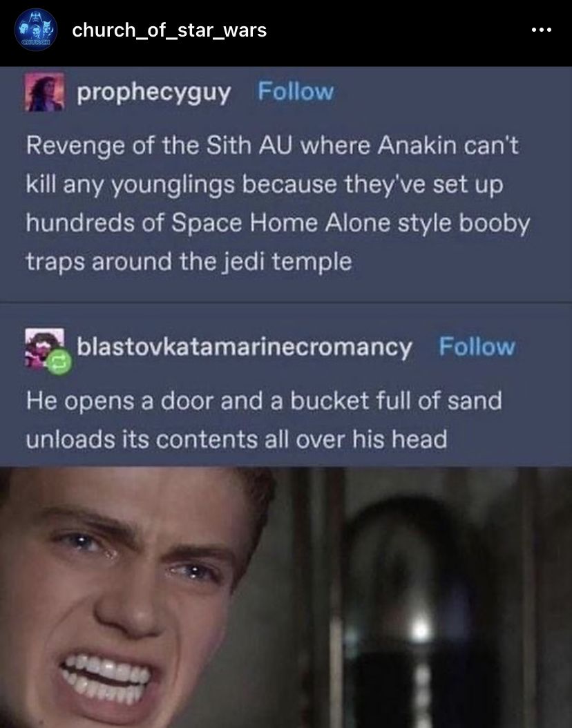Viewport: 572px width, 728px height.
Task: Open the three-dot post options menu
Action: click(542, 30)
